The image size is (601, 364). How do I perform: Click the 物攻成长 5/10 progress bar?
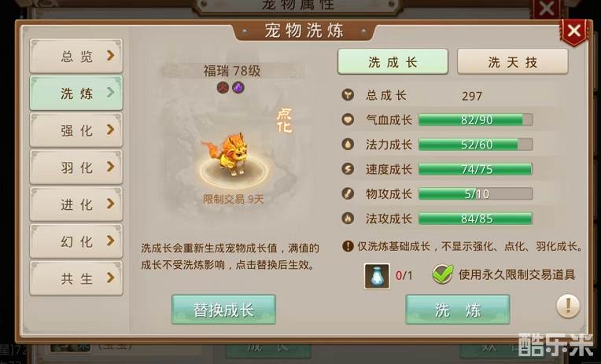click(x=475, y=194)
